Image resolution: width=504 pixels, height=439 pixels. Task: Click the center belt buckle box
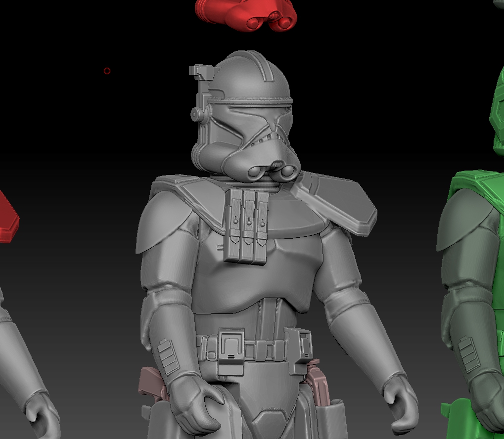pos(231,352)
